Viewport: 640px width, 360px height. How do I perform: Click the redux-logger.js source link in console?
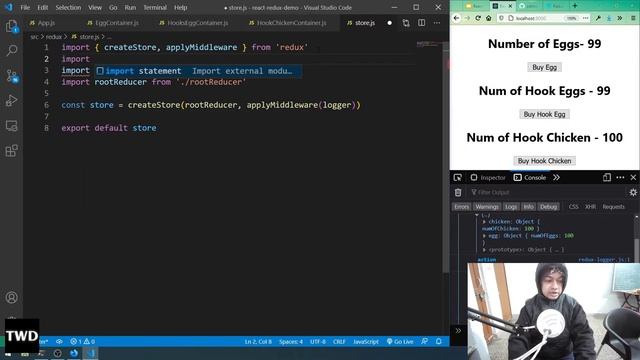pyautogui.click(x=604, y=260)
